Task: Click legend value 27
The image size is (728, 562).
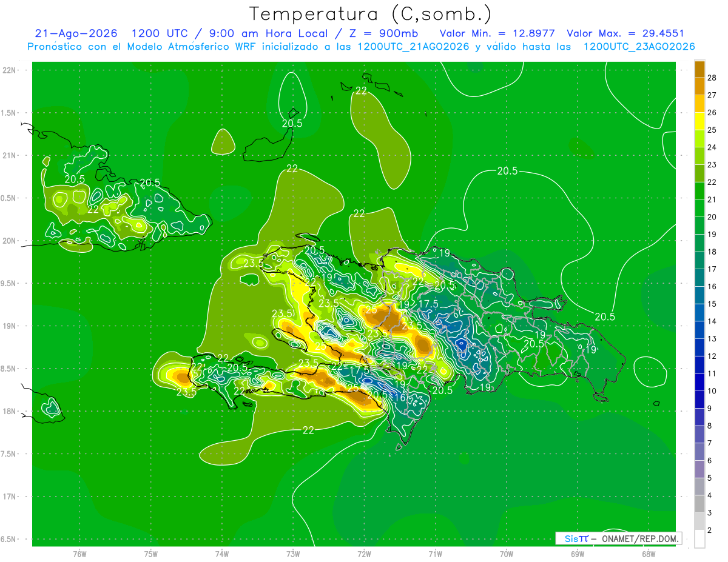Action: click(712, 95)
